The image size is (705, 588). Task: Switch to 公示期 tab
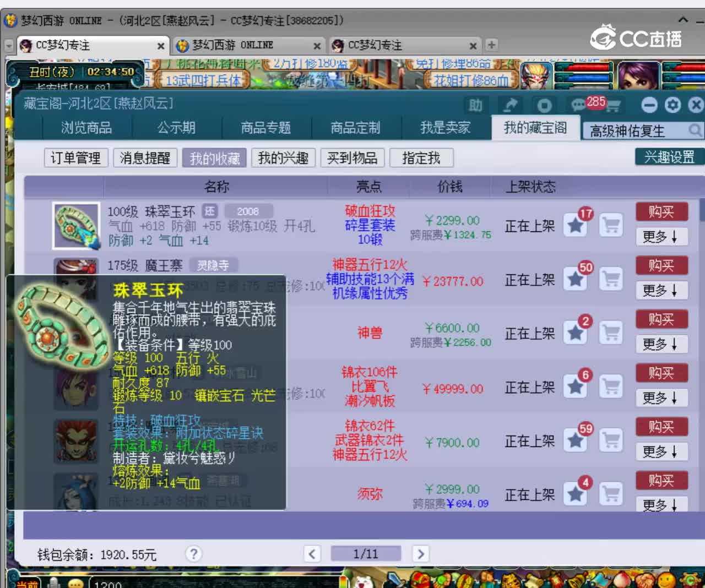tap(176, 128)
